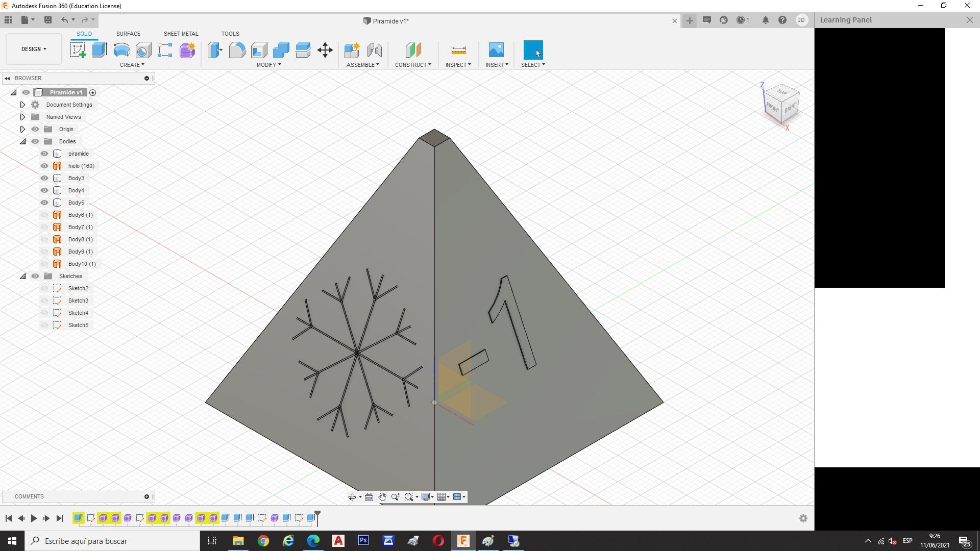
Task: Open the INSERT menu label
Action: click(x=496, y=65)
